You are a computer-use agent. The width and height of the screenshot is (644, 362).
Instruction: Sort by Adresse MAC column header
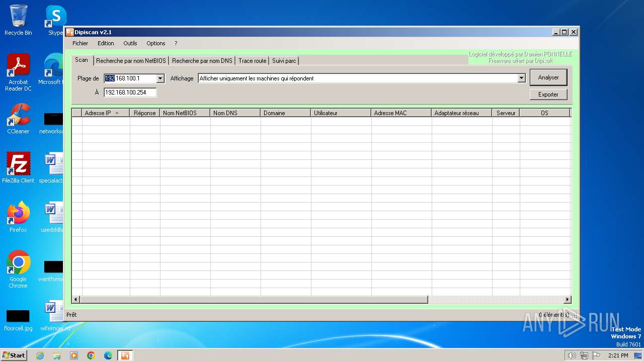click(x=401, y=113)
